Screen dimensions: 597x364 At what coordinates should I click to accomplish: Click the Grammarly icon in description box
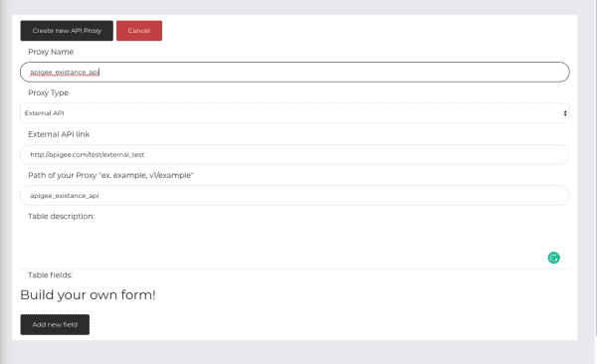click(553, 258)
